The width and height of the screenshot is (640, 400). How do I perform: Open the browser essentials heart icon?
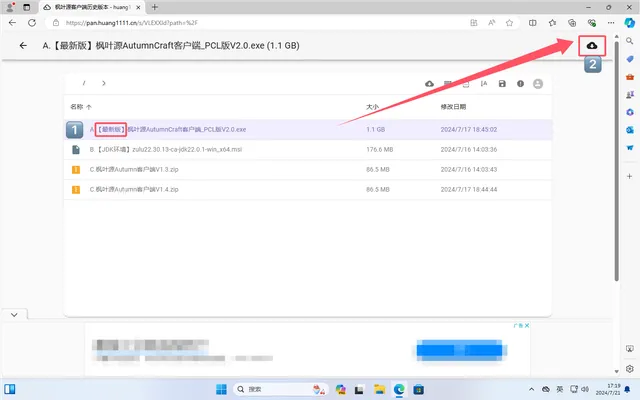591,23
